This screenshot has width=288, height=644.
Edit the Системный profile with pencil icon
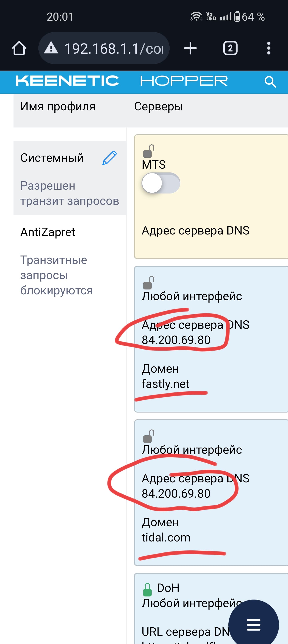click(x=109, y=158)
